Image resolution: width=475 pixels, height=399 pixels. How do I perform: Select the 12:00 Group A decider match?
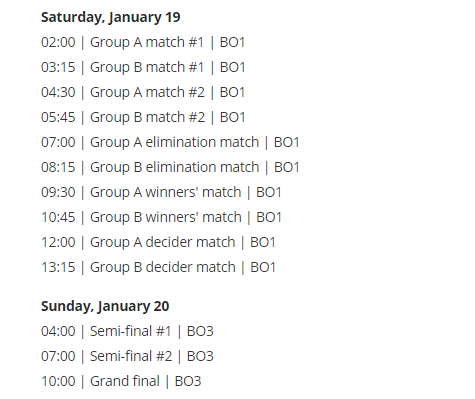[x=158, y=242]
